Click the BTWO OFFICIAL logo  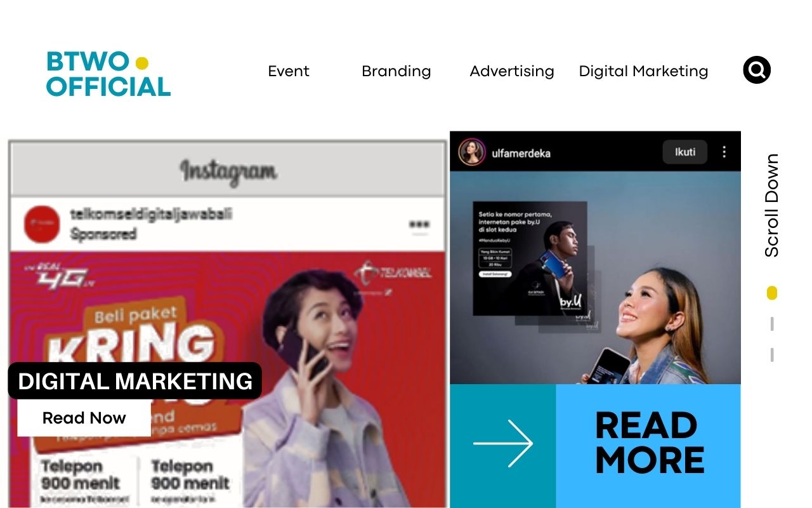pos(108,74)
